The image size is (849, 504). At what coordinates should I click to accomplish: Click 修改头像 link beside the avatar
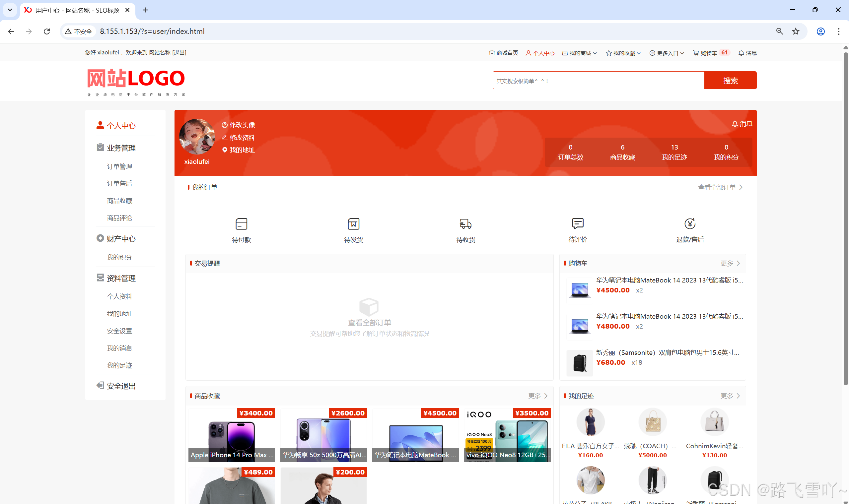(242, 125)
